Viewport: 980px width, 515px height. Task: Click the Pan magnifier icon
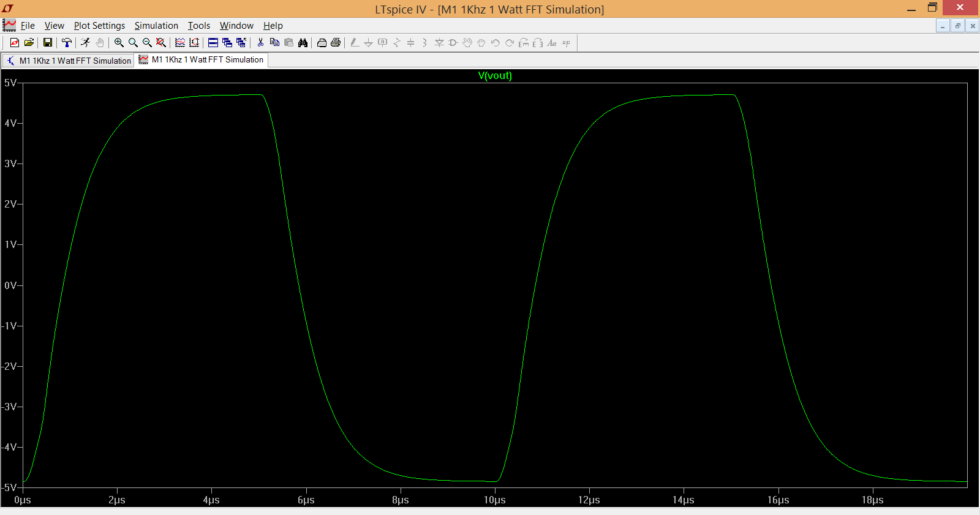[133, 43]
